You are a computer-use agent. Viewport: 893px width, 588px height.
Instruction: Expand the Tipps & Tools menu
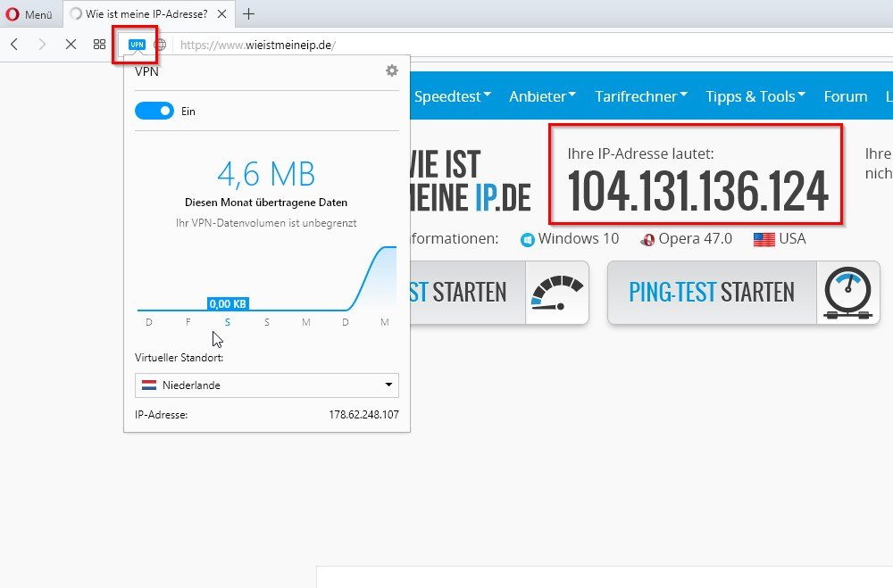(755, 96)
